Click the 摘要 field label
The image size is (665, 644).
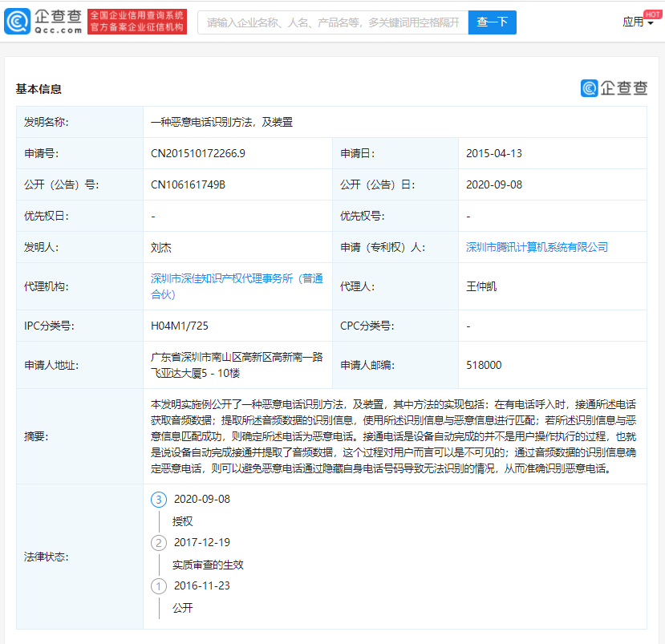point(36,436)
